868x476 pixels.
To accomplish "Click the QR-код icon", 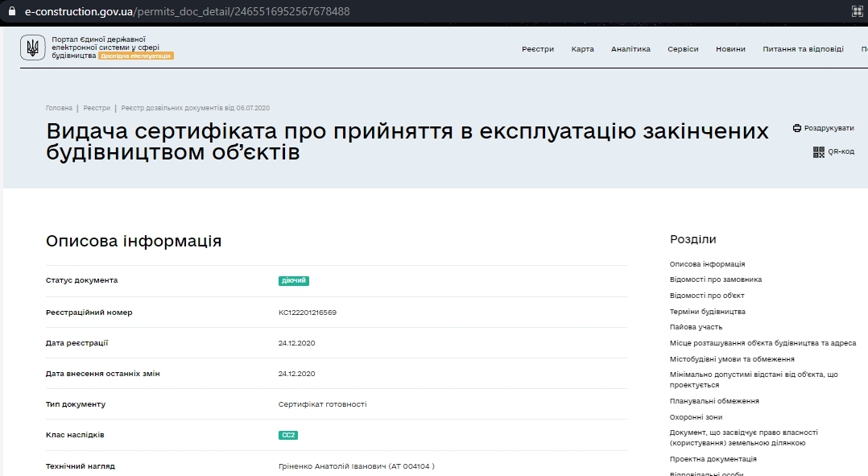I will point(818,151).
